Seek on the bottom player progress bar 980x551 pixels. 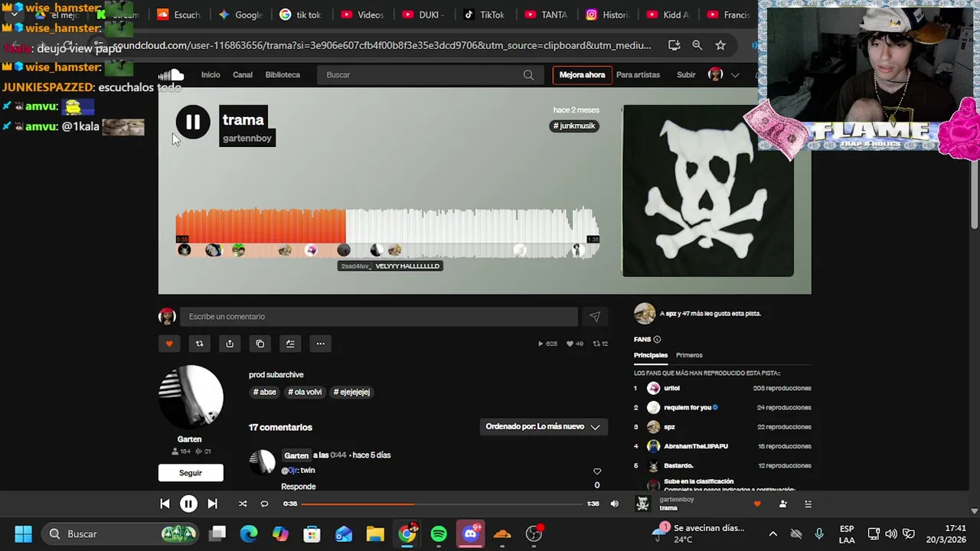442,504
